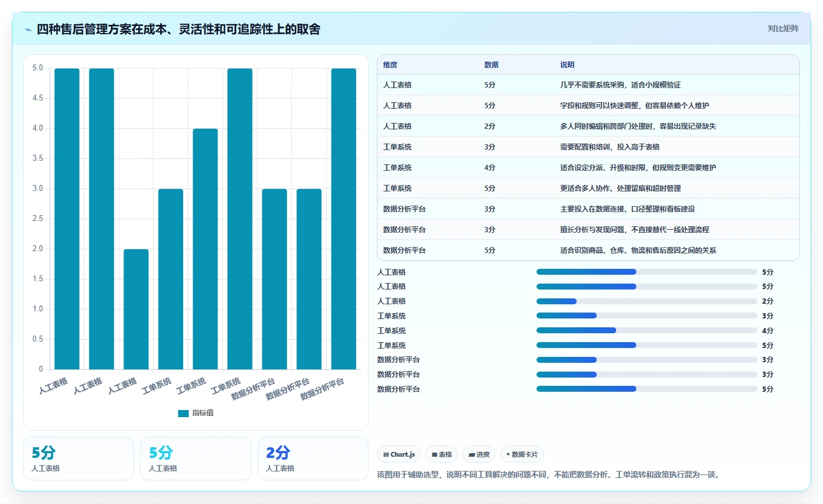Click the 指标值 legend label
Image resolution: width=823 pixels, height=504 pixels.
[203, 413]
